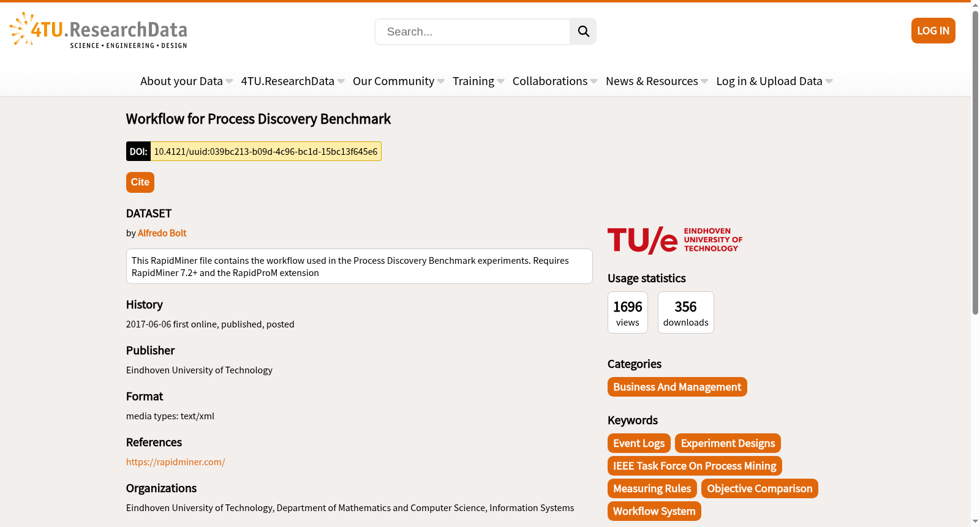Focus the Search input field
The height and width of the screenshot is (527, 980).
coord(472,31)
